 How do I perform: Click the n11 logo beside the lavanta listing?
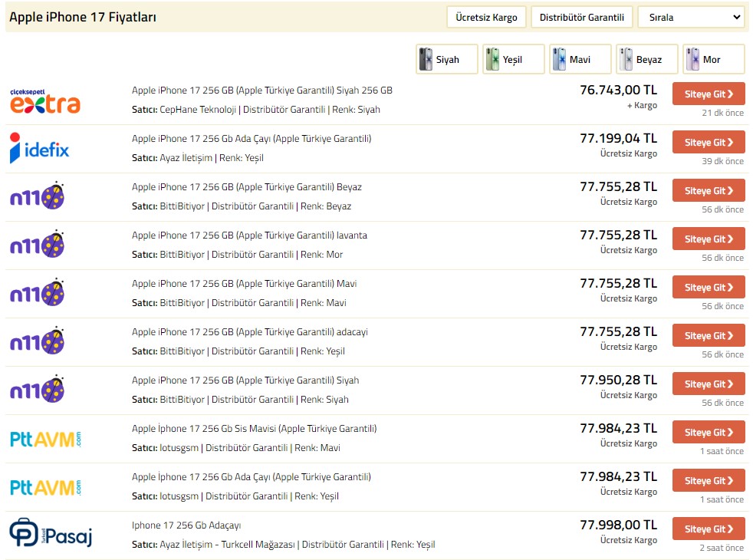pos(37,245)
